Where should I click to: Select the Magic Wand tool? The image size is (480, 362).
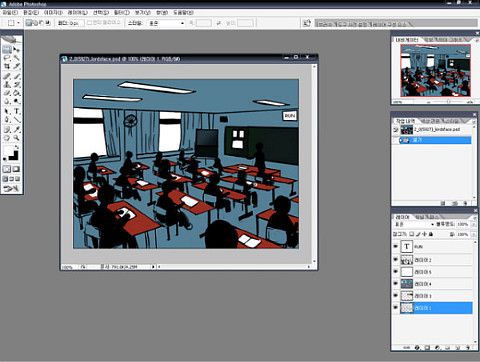(x=16, y=58)
